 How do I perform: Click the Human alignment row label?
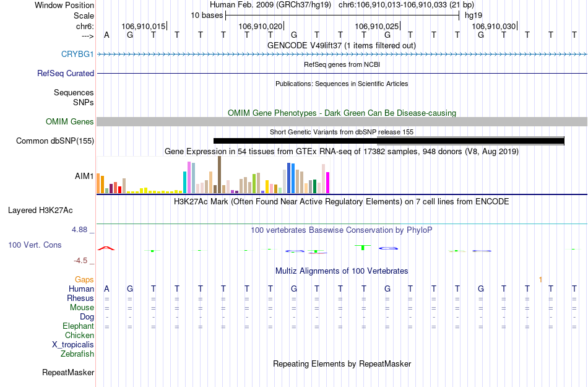tap(81, 289)
